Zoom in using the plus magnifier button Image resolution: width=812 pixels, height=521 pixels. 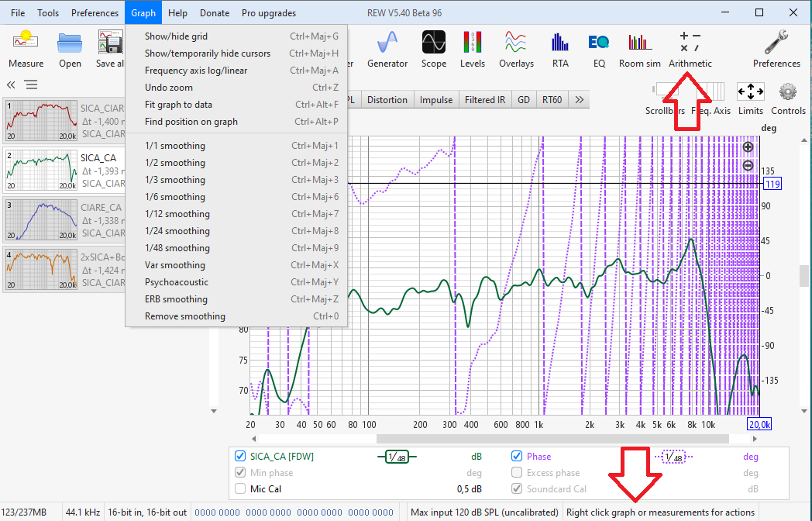tap(748, 147)
